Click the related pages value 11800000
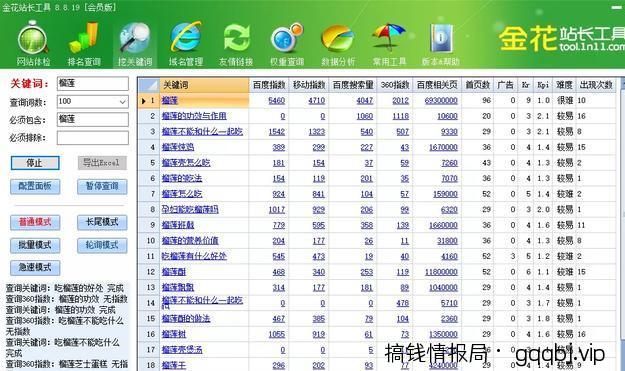Screen dimensions: 625x371 point(441,272)
